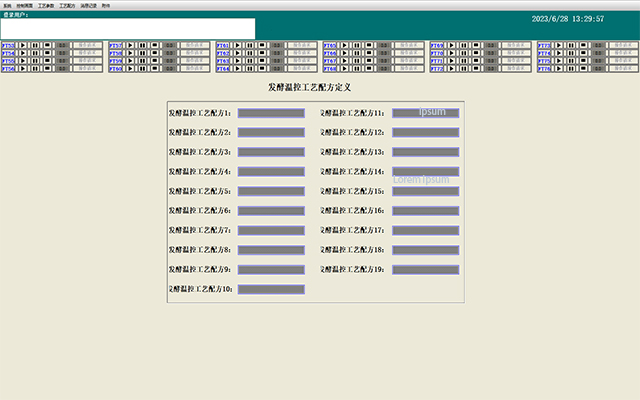Select the FT72 tank label link

[x=437, y=69]
